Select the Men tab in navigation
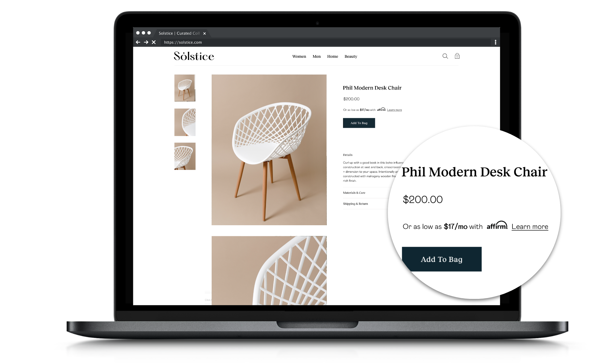The width and height of the screenshot is (601, 364). 316,56
